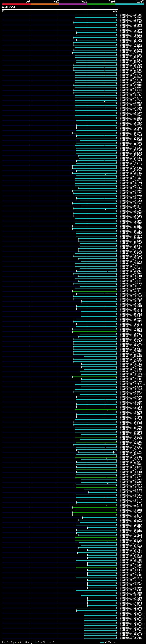This screenshot has width=146, height=644.
Task: Click the UniRef100_B7NZM8 entry
Action: pyautogui.click(x=131, y=593)
